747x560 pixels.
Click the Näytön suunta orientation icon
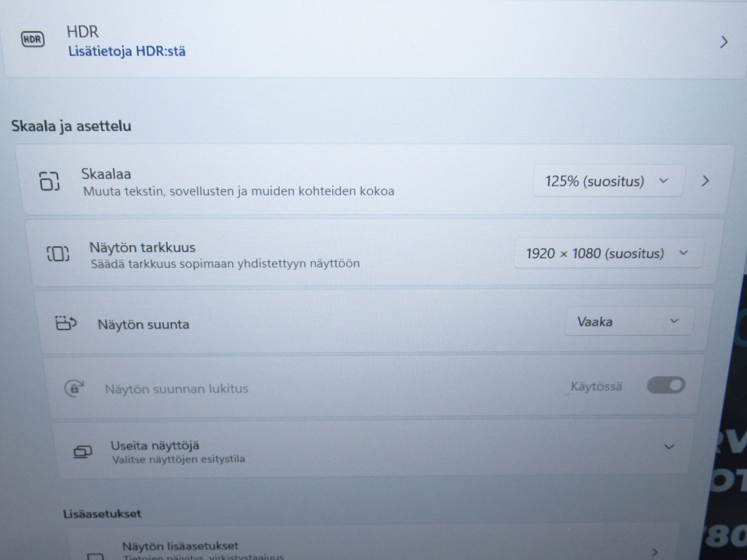[x=66, y=323]
